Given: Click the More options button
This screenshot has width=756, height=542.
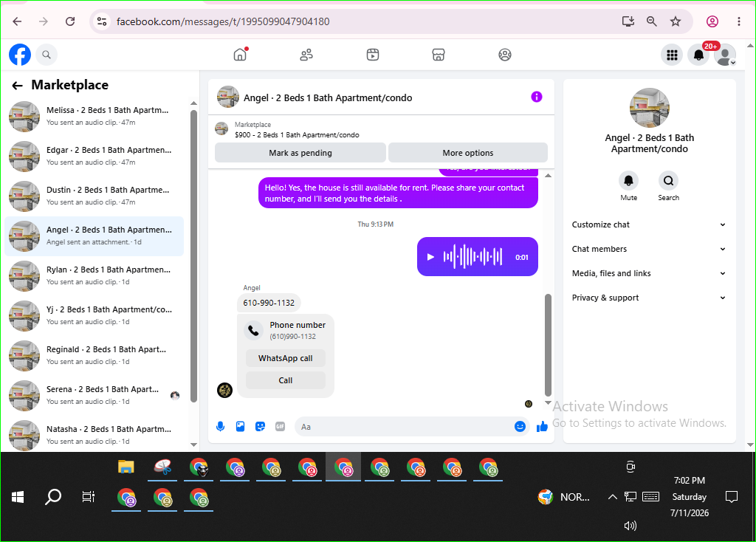Looking at the screenshot, I should pos(467,153).
